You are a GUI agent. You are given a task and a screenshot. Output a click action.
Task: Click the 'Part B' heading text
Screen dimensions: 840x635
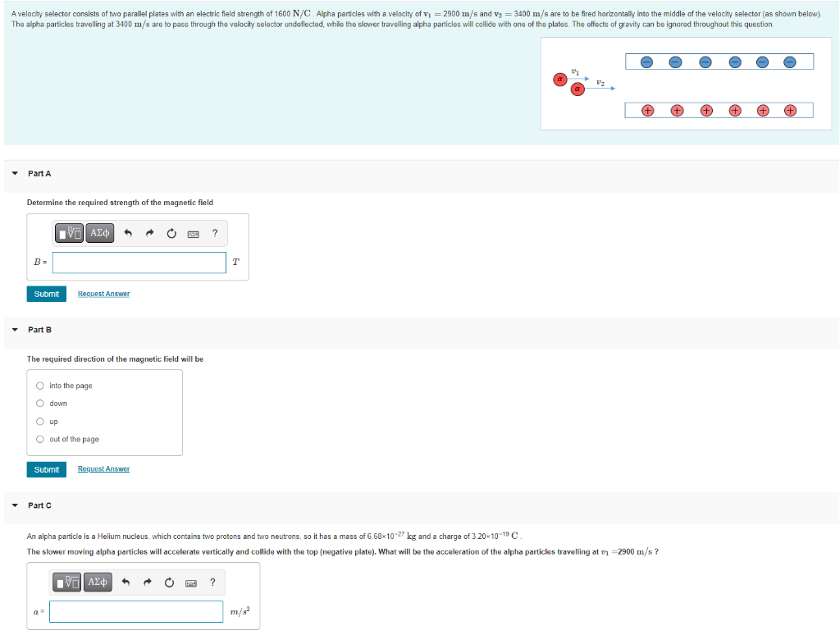(39, 330)
